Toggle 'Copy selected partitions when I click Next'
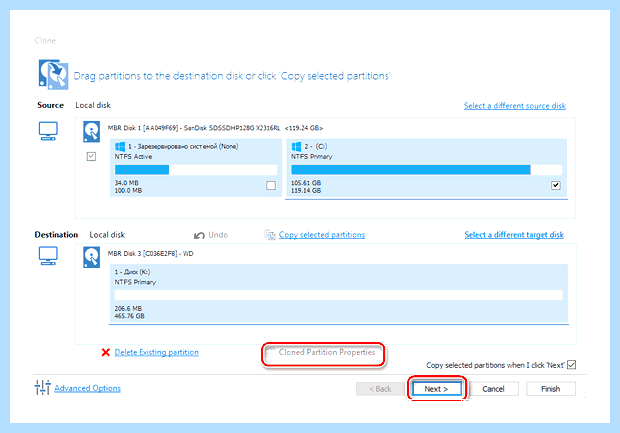Viewport: 620px width, 433px height. point(571,365)
